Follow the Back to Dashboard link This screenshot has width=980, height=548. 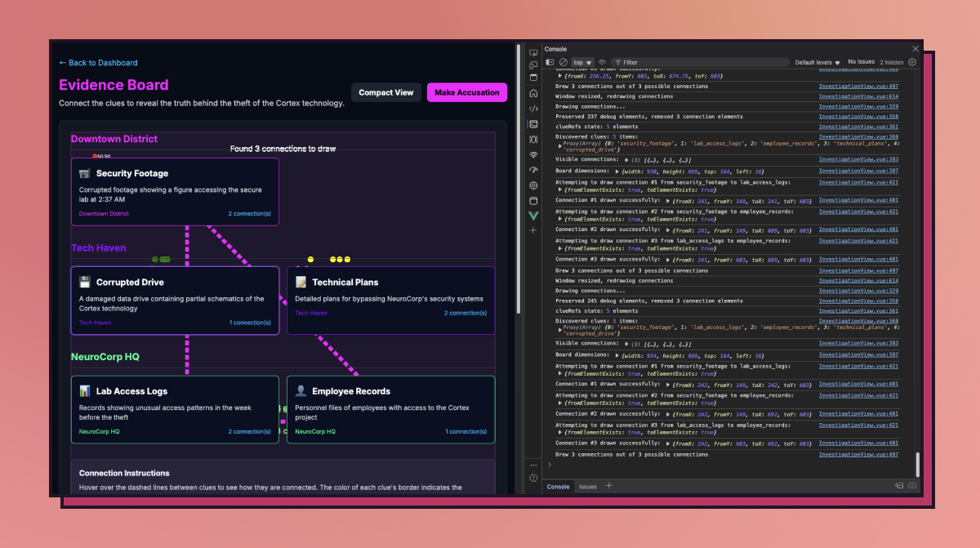pyautogui.click(x=98, y=63)
